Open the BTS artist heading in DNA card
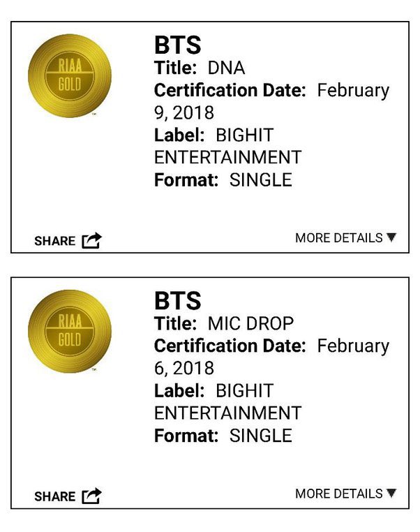 pyautogui.click(x=178, y=45)
